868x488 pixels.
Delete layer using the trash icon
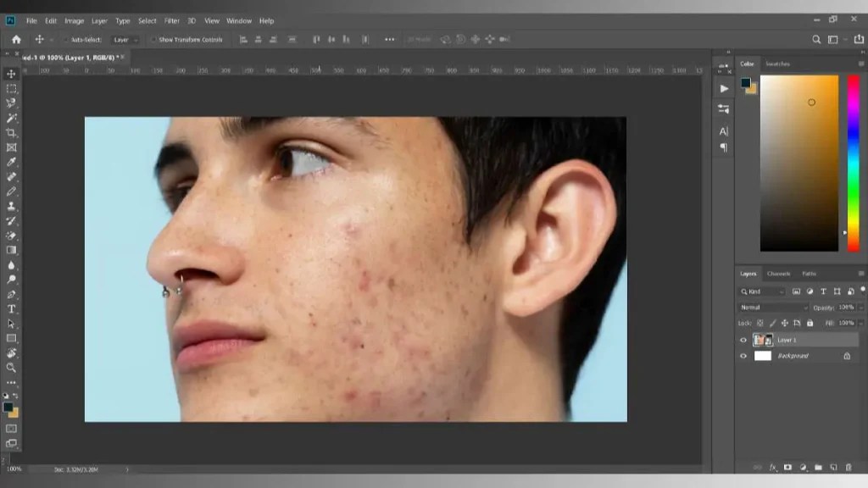pyautogui.click(x=850, y=467)
